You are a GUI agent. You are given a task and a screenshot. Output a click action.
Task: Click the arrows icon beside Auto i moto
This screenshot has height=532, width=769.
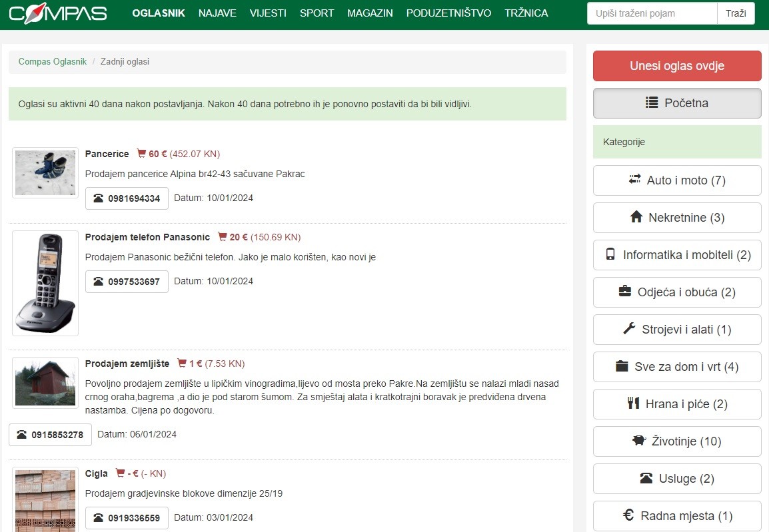click(x=634, y=180)
